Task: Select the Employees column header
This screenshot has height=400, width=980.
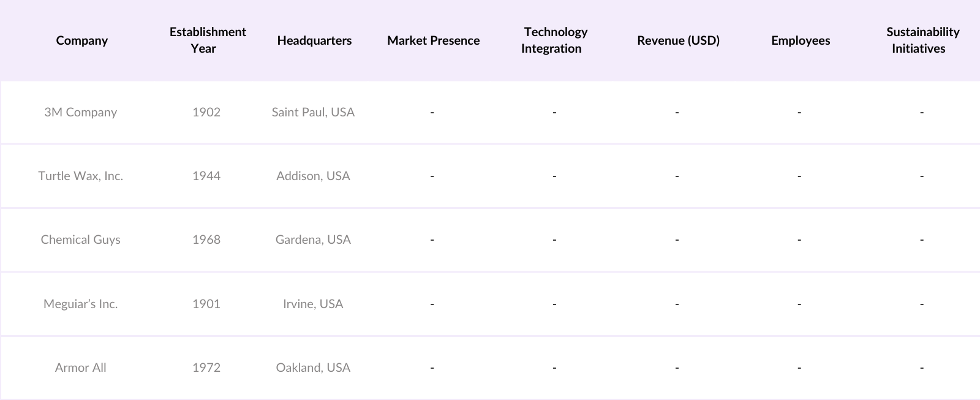Action: coord(801,40)
